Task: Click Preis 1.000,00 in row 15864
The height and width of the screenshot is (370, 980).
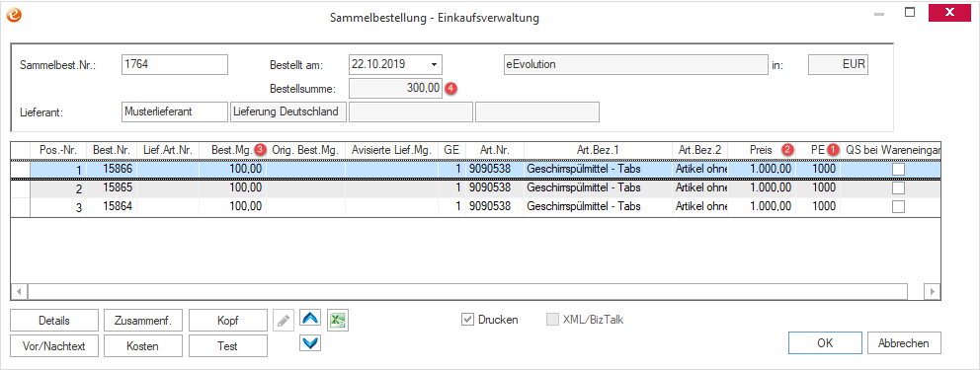Action: (x=762, y=206)
